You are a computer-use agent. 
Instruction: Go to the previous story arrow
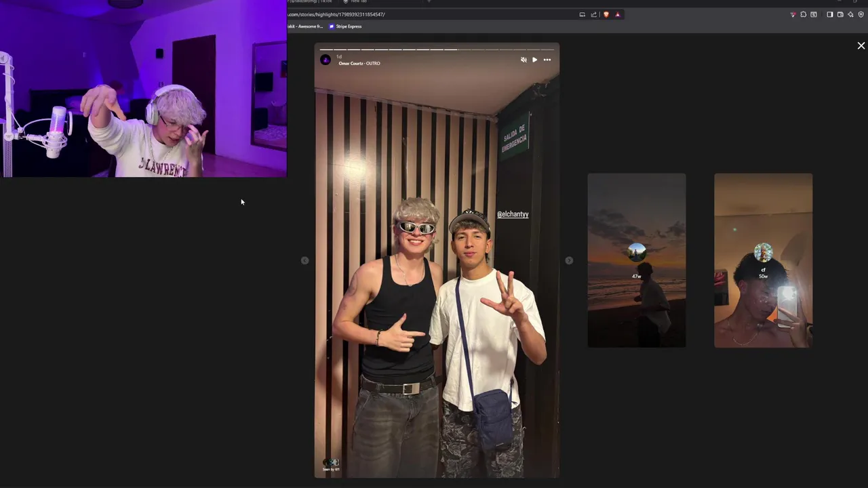[x=304, y=260]
